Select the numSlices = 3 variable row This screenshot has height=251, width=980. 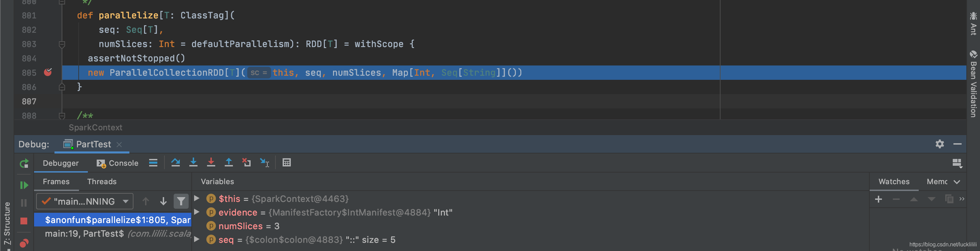click(x=531, y=226)
